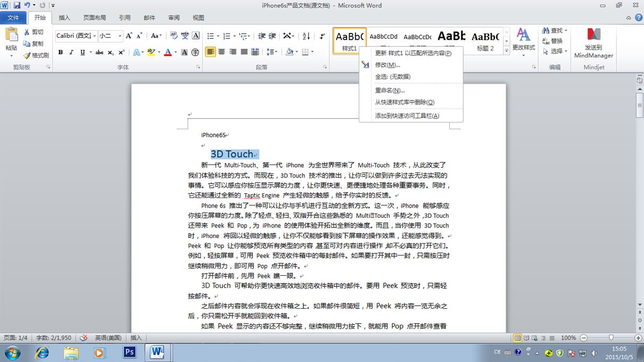The width and height of the screenshot is (644, 362).
Task: Toggle Italic formatting
Action: pos(71,52)
